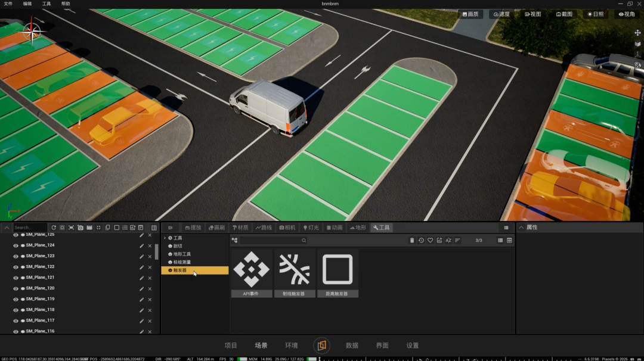Image resolution: width=644 pixels, height=361 pixels.
Task: Select the API事件 trigger thumbnail
Action: coord(252,273)
